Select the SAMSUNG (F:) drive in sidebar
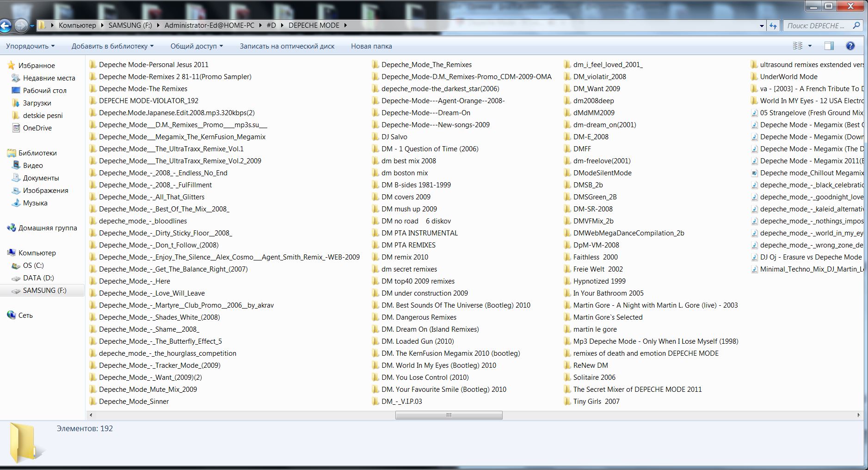 pos(45,291)
